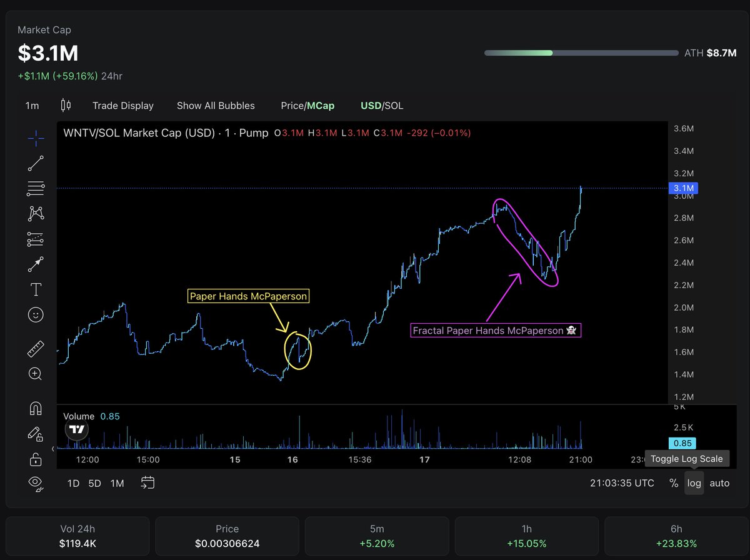Image resolution: width=750 pixels, height=560 pixels.
Task: Open the emoji sticker tool
Action: click(36, 315)
